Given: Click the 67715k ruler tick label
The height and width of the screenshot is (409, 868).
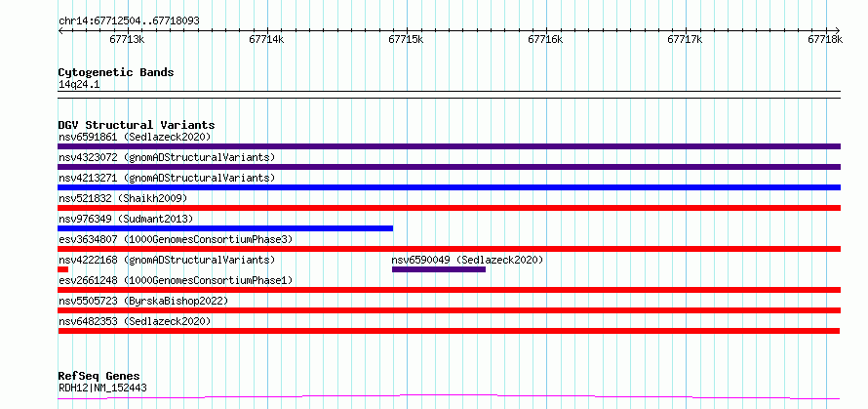Looking at the screenshot, I should coord(407,39).
